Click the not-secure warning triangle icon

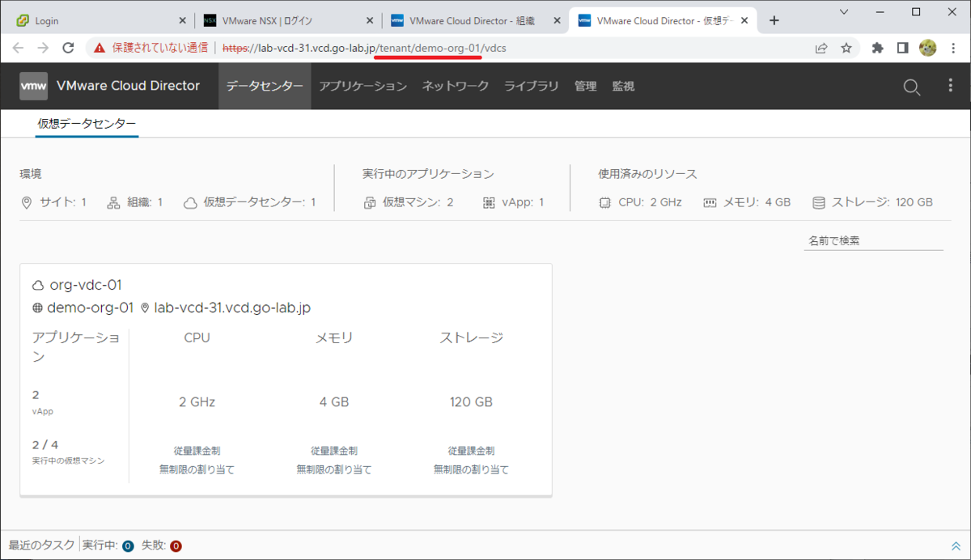click(100, 49)
